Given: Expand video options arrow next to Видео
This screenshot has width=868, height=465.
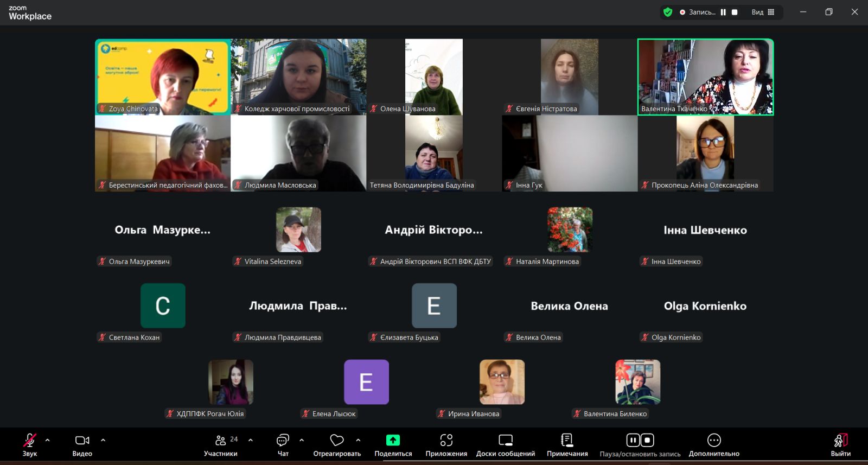Looking at the screenshot, I should (x=103, y=440).
